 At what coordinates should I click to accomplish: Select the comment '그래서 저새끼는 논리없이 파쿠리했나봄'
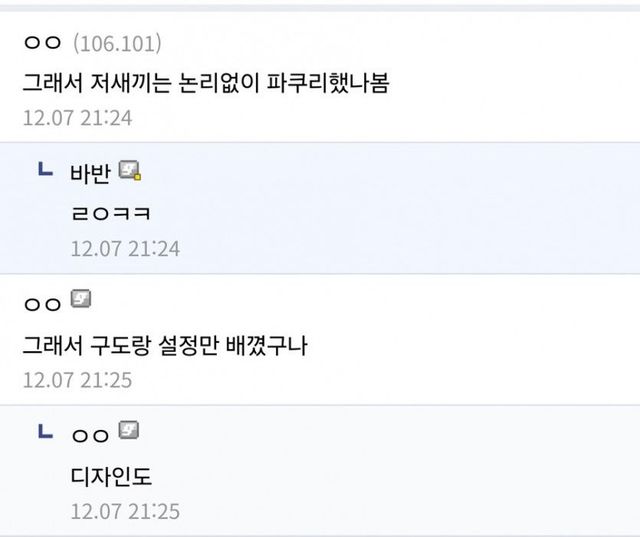205,82
